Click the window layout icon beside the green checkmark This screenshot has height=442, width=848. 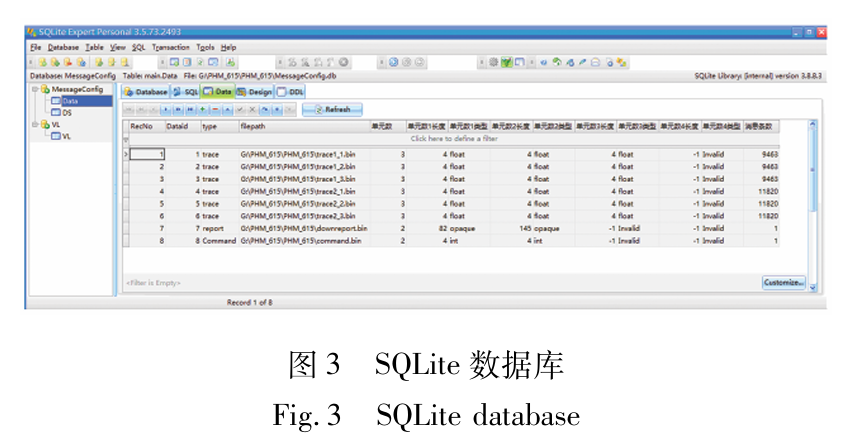(x=520, y=62)
